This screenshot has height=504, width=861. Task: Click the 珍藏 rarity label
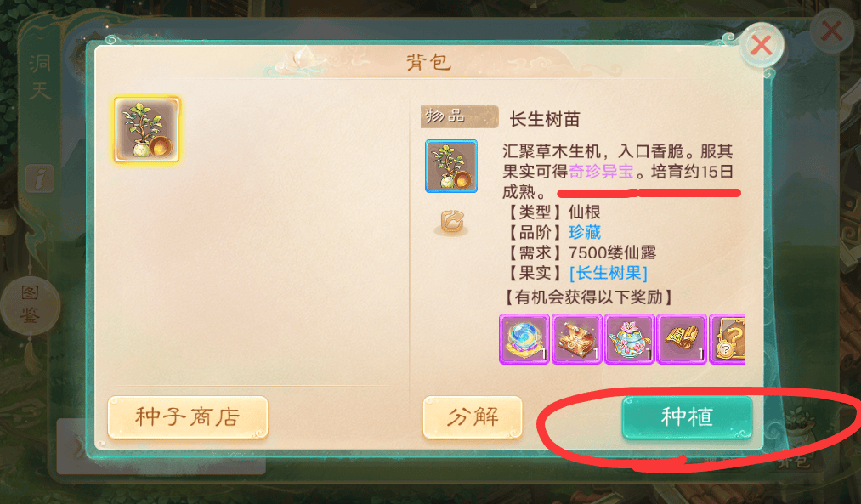(x=585, y=232)
